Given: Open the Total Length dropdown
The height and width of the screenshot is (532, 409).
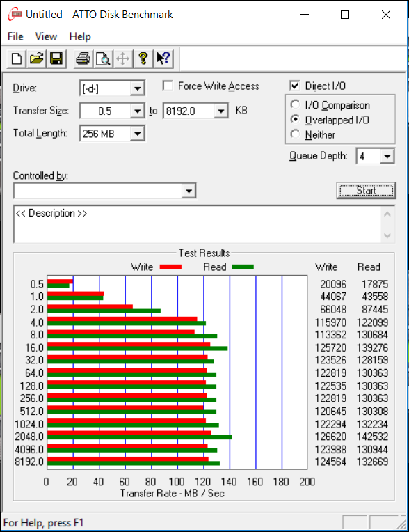Looking at the screenshot, I should [x=137, y=133].
